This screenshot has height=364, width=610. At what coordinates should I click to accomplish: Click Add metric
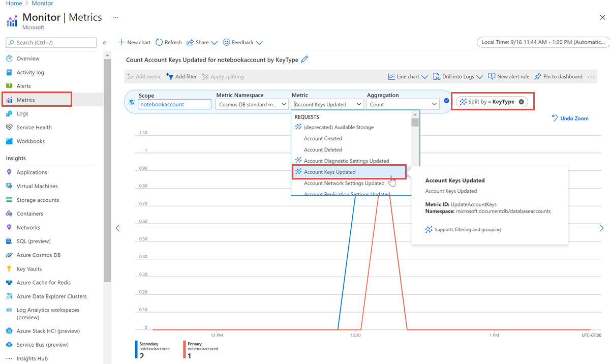pos(144,76)
